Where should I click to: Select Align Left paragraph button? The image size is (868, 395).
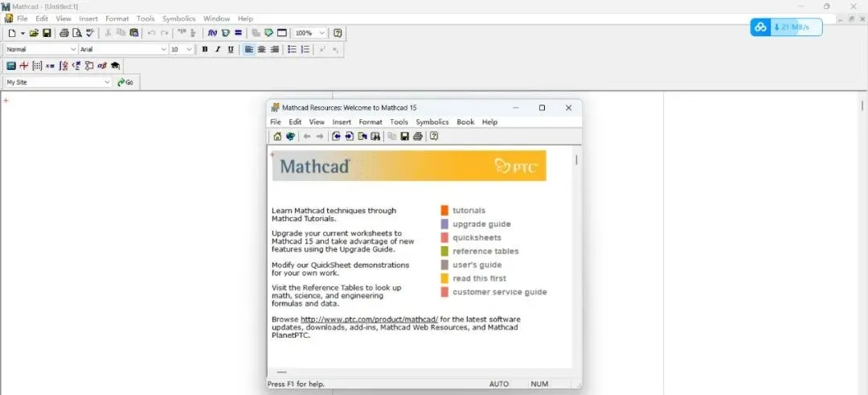click(x=249, y=49)
